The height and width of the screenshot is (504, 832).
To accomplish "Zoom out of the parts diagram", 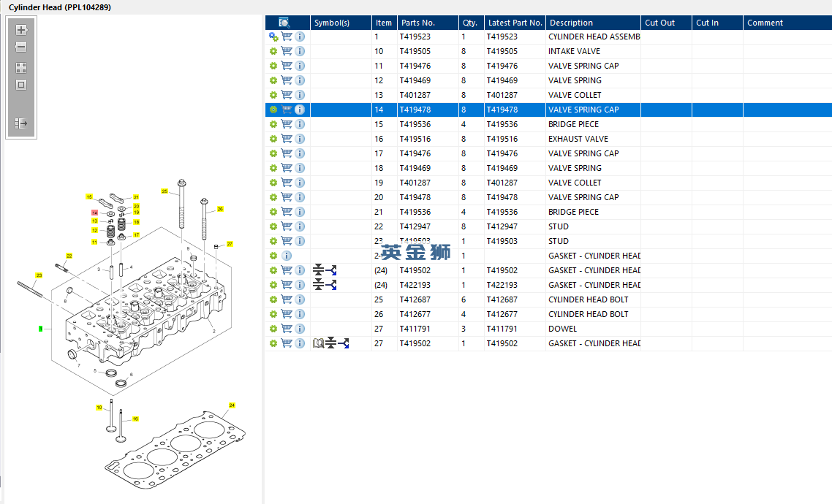I will 21,47.
